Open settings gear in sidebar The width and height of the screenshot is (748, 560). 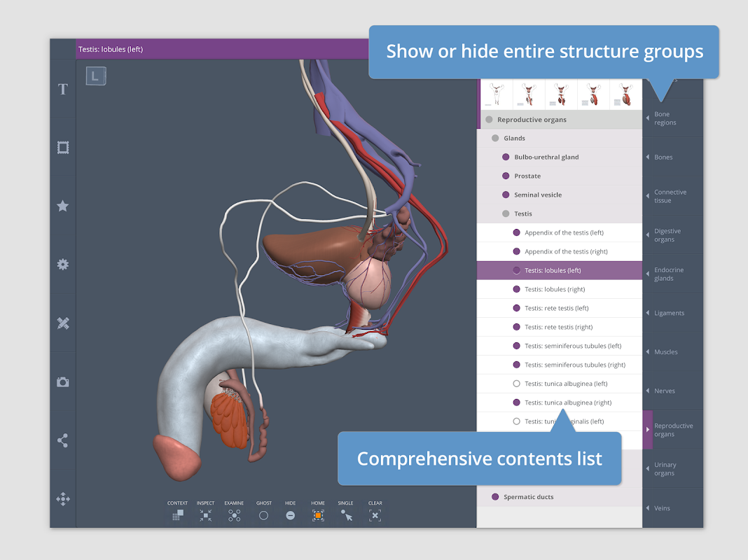tap(63, 265)
